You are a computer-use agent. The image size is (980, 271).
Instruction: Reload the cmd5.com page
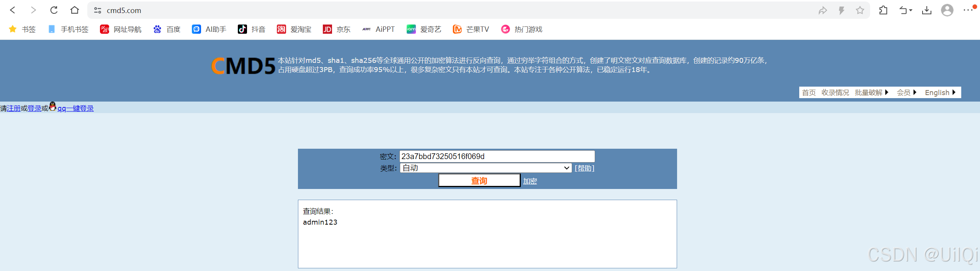pyautogui.click(x=54, y=10)
